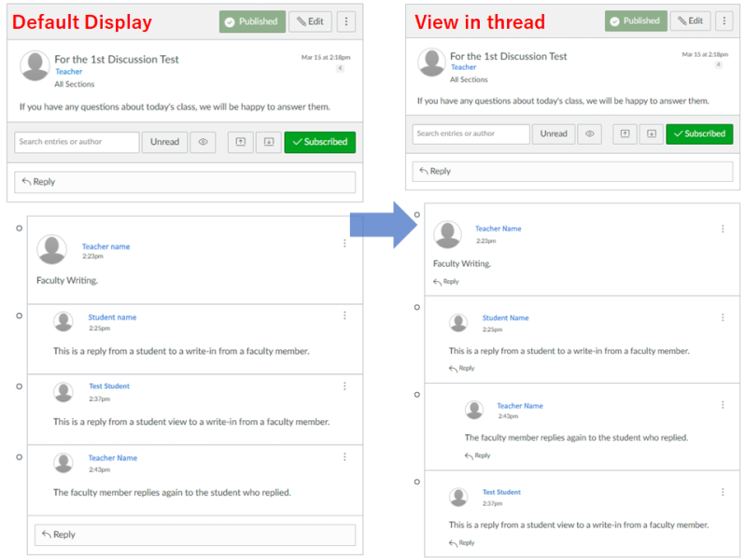
Task: Click the search entries field in Default Display
Action: (77, 142)
